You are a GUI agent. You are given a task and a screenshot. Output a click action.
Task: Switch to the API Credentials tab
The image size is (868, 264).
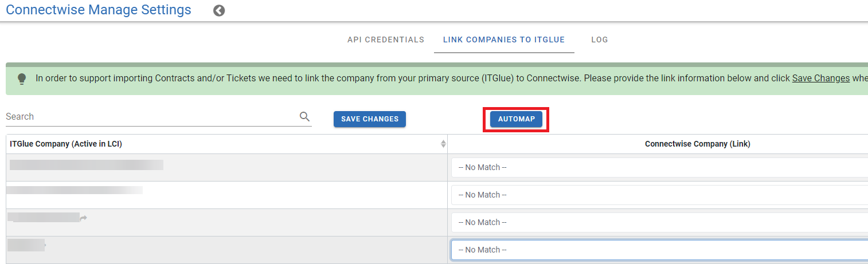click(386, 40)
